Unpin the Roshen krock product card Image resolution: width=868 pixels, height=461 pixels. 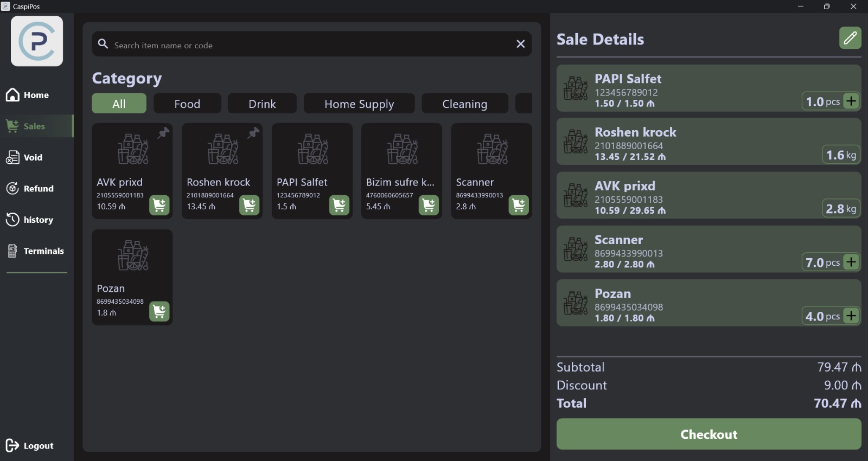click(x=253, y=133)
